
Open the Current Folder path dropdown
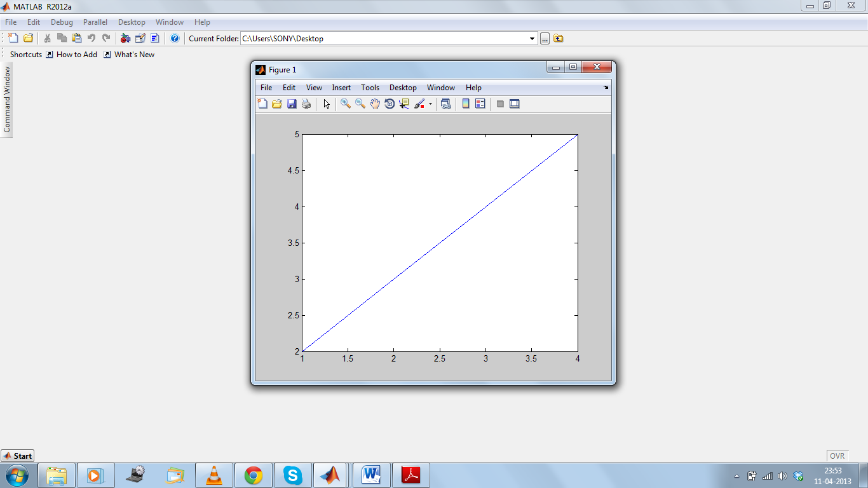pos(532,39)
